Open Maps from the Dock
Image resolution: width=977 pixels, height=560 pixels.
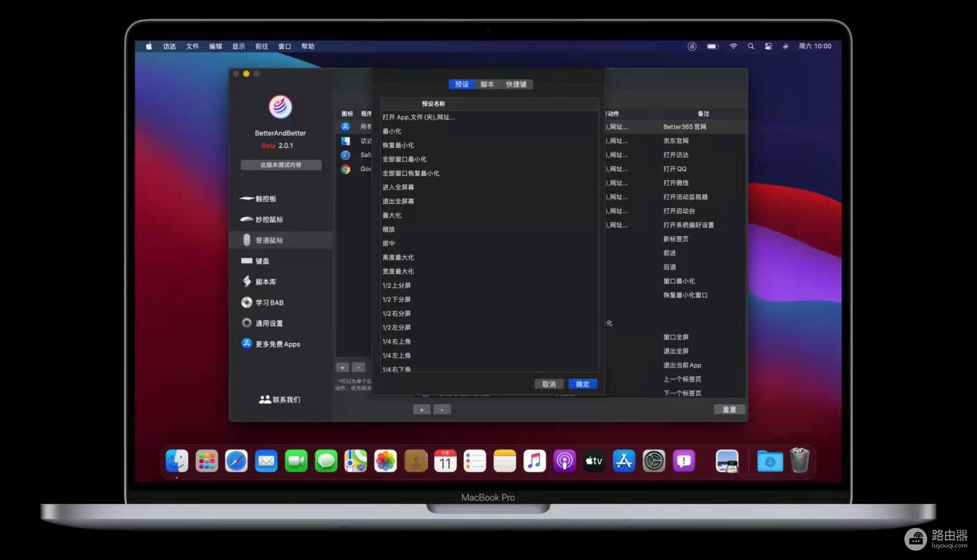pyautogui.click(x=356, y=460)
